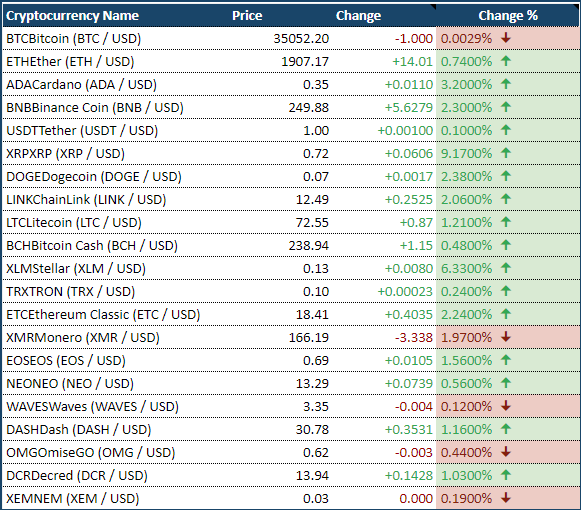Click the up arrow in the Dogecoin row

point(506,176)
